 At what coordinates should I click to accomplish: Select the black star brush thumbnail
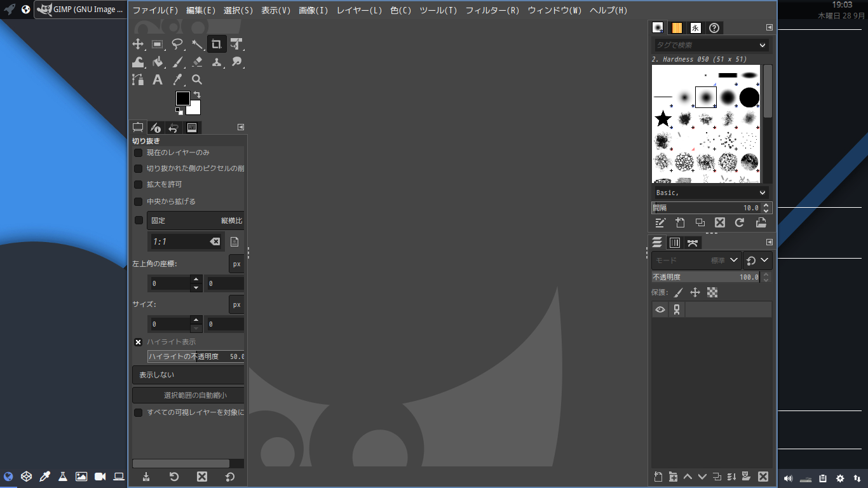pyautogui.click(x=663, y=118)
